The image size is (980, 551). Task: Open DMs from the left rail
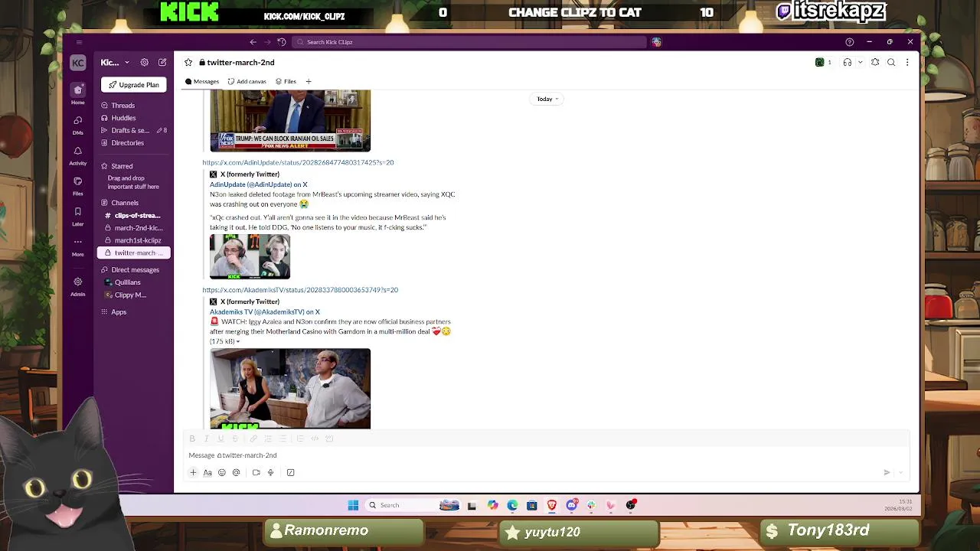coord(77,125)
